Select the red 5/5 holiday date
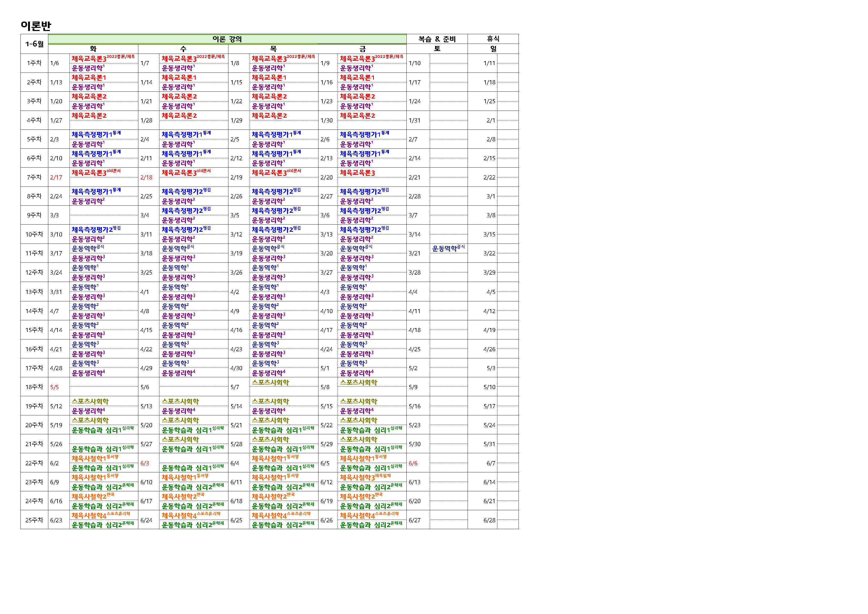Screen dimensions: 868x614 coord(54,387)
